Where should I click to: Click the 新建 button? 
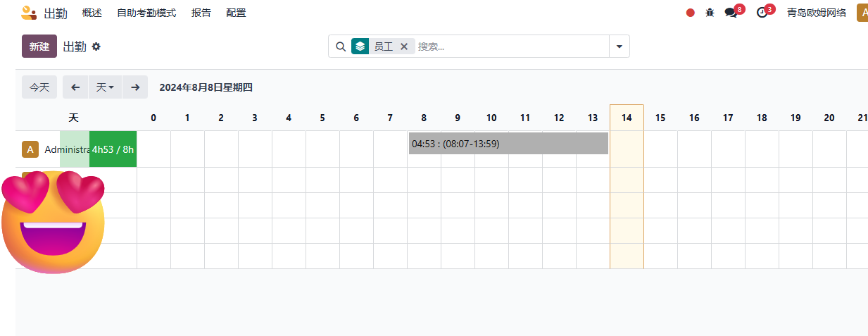click(39, 46)
